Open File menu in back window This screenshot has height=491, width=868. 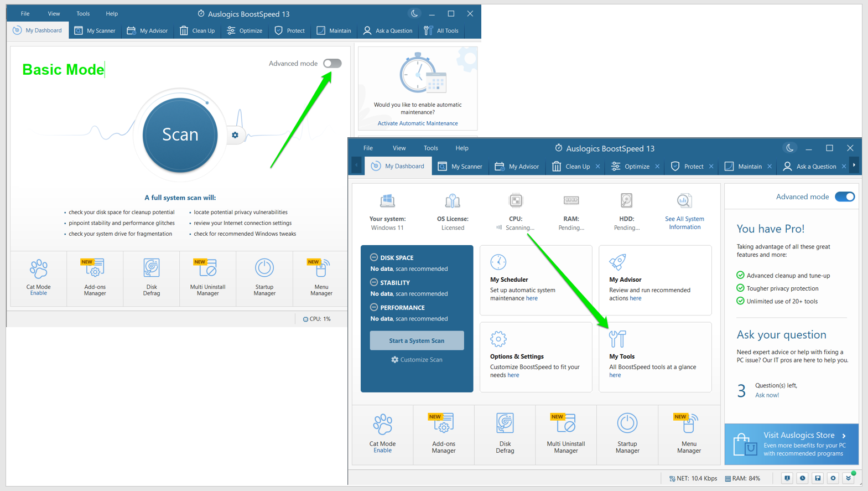pyautogui.click(x=25, y=13)
